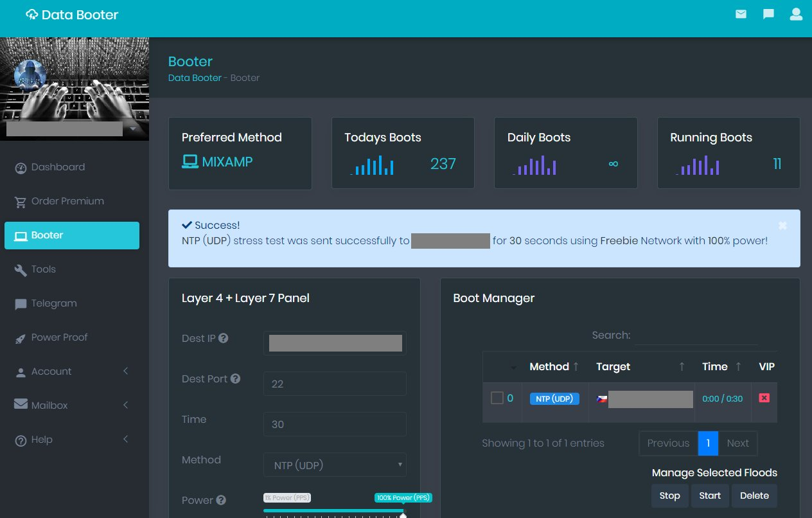Image resolution: width=812 pixels, height=518 pixels.
Task: Click the help icon next to Dest IP
Action: [x=224, y=338]
